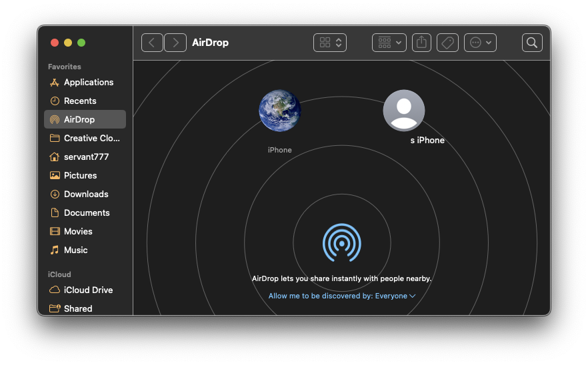Click the house icon beside servant777
This screenshot has height=365, width=588.
click(x=55, y=157)
